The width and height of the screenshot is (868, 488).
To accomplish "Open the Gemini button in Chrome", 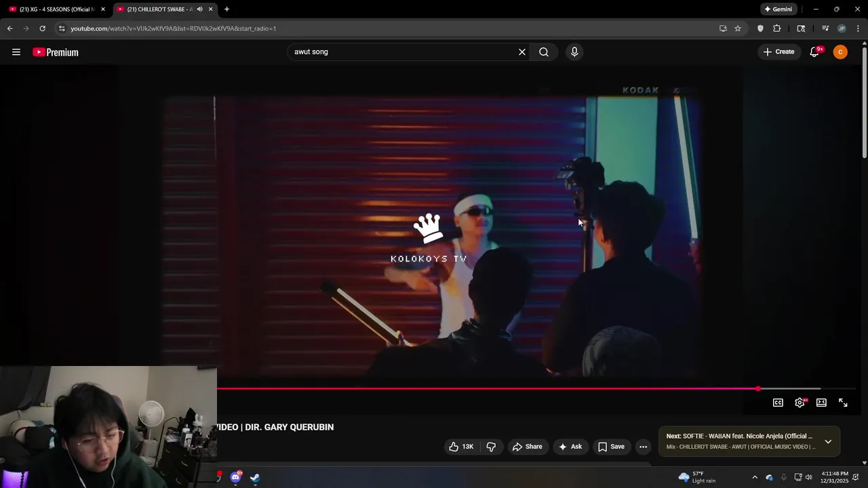I will (778, 9).
